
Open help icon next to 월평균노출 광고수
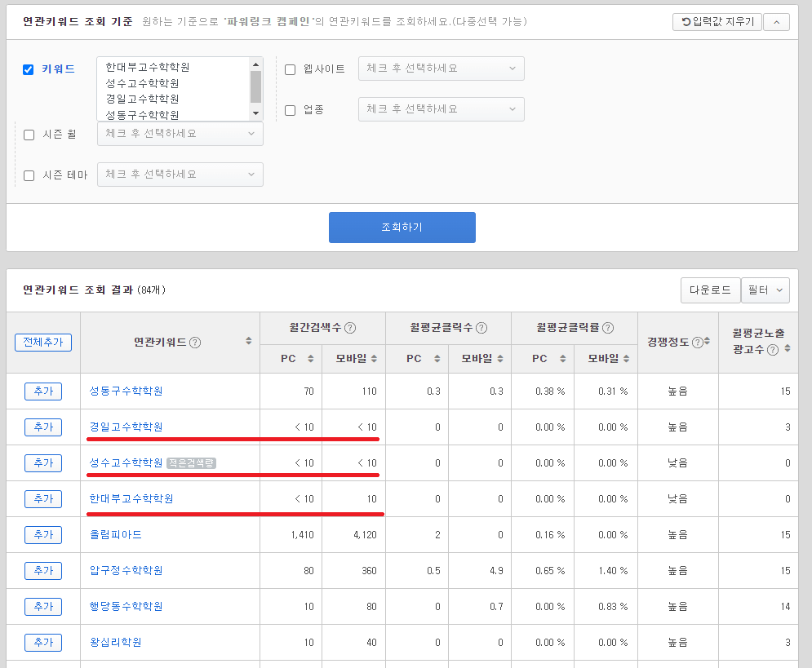772,350
